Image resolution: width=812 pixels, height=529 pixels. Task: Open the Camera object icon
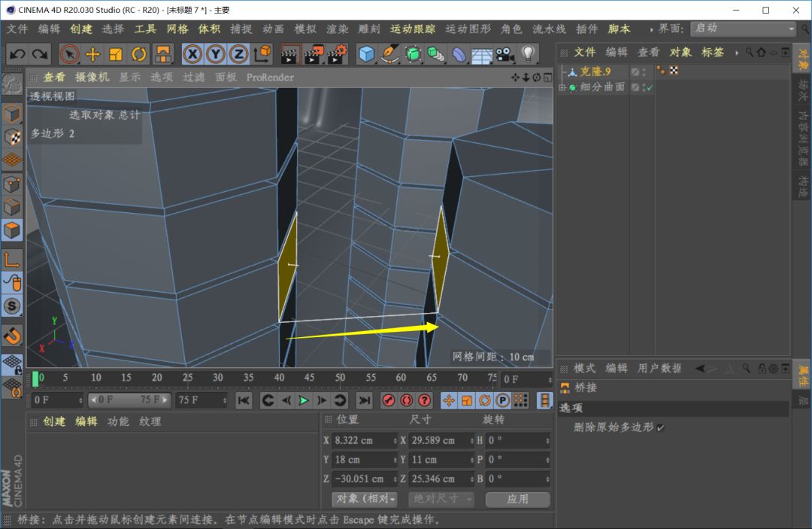(x=504, y=54)
